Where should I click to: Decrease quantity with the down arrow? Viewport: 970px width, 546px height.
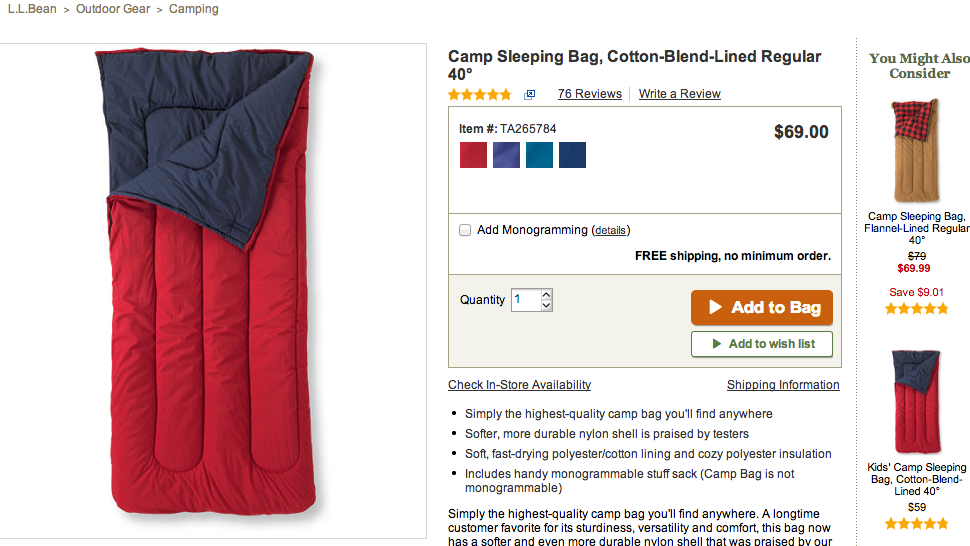point(546,305)
